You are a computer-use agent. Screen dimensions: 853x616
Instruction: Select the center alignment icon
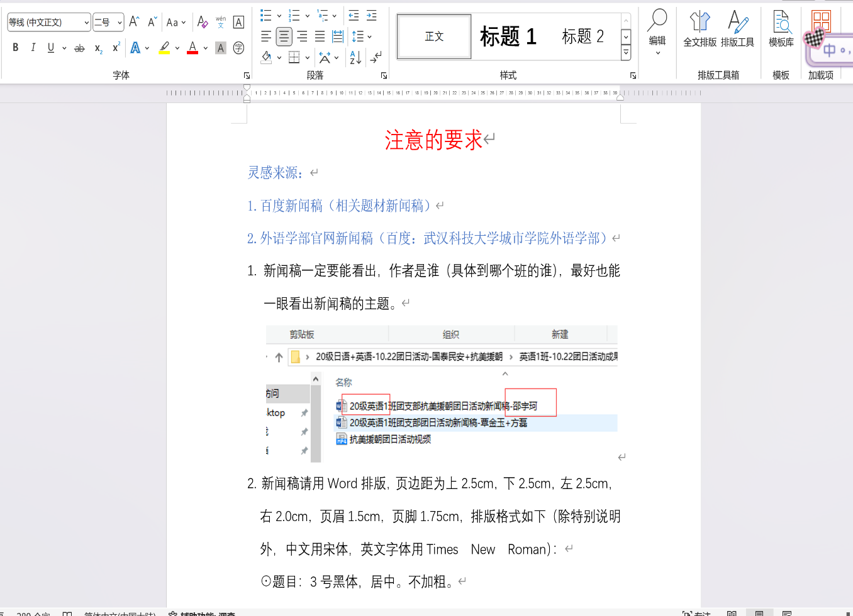284,37
